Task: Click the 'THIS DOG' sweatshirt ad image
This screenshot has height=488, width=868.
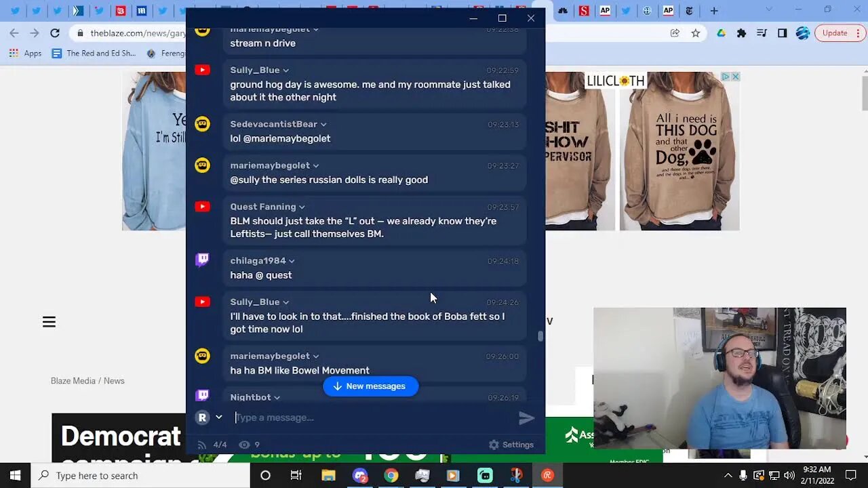Action: [679, 152]
